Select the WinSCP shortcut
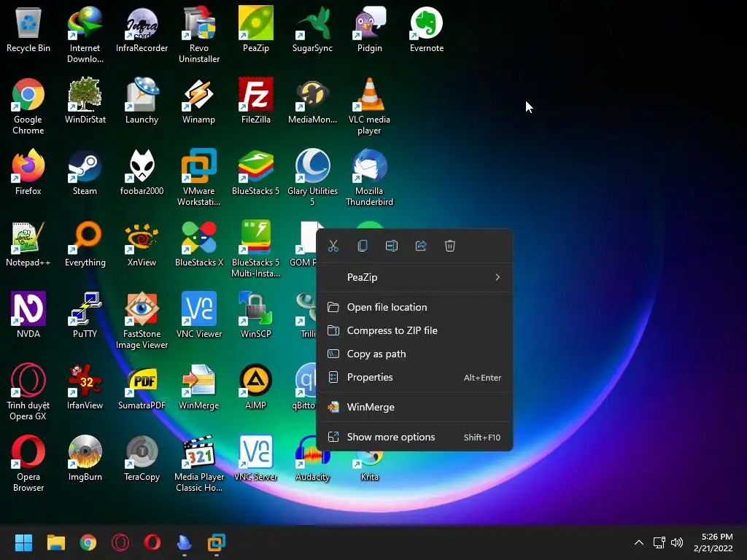The width and height of the screenshot is (747, 560). coord(256,314)
